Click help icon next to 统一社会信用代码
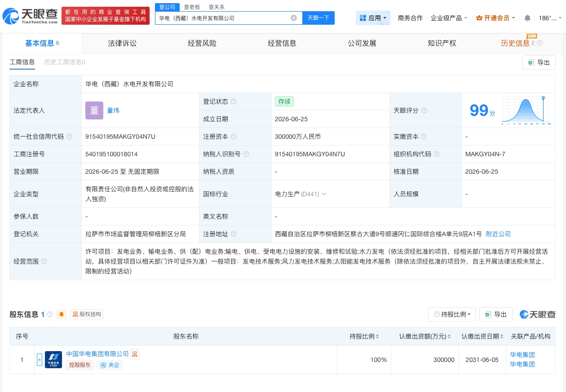Viewport: 566px width, 392px height. point(69,137)
